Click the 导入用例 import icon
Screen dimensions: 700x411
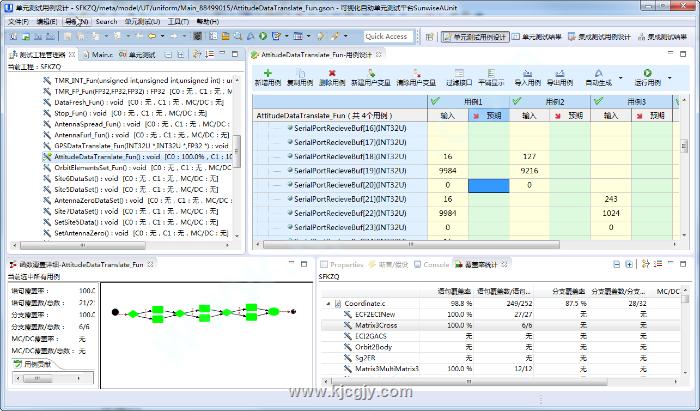tap(527, 73)
